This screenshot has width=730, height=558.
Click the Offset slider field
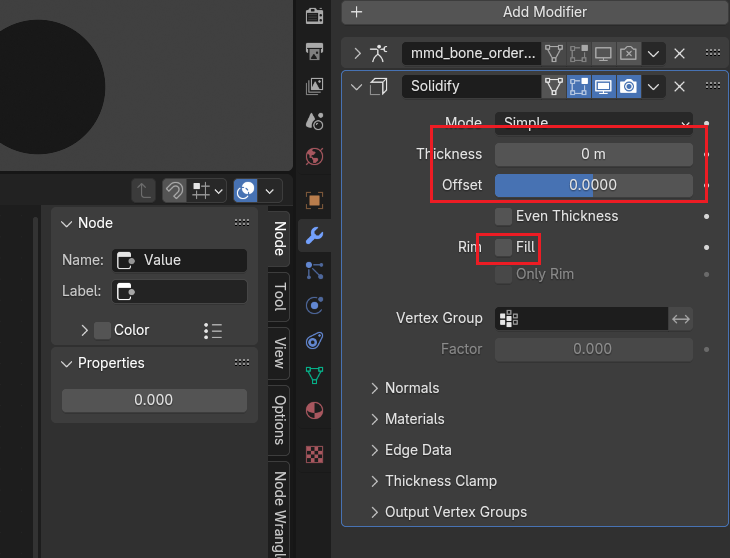[593, 185]
